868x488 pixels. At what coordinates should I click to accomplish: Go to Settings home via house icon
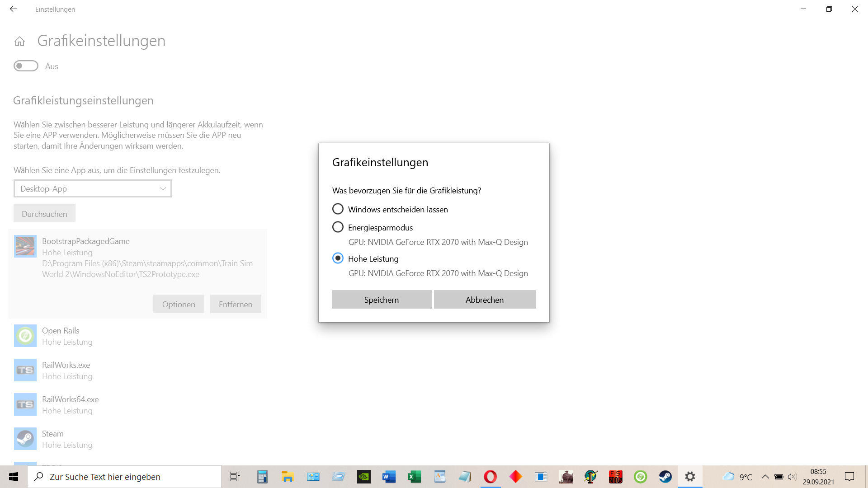tap(19, 42)
